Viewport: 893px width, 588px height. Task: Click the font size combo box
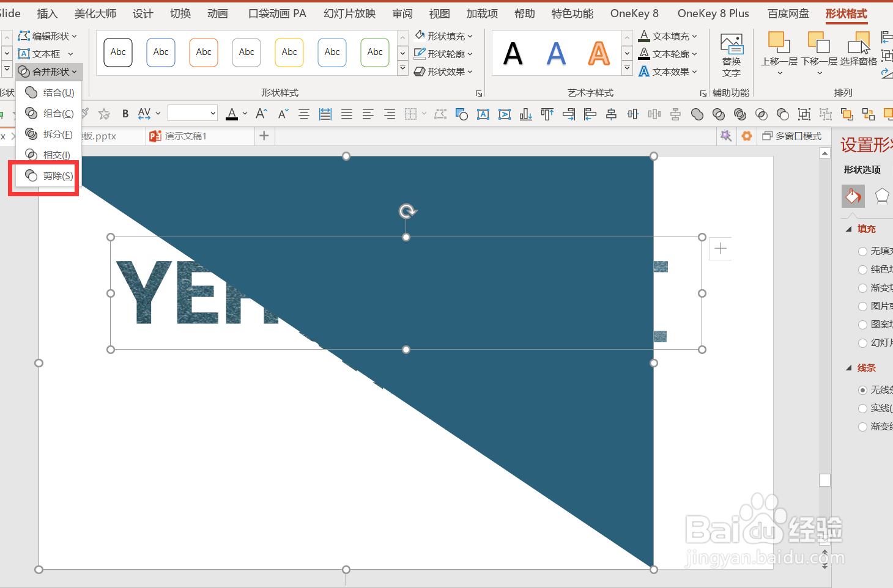[193, 113]
